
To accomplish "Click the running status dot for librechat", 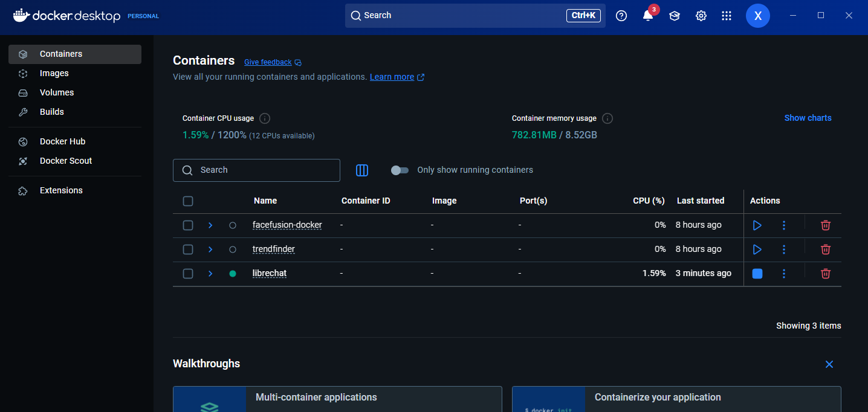I will point(233,274).
